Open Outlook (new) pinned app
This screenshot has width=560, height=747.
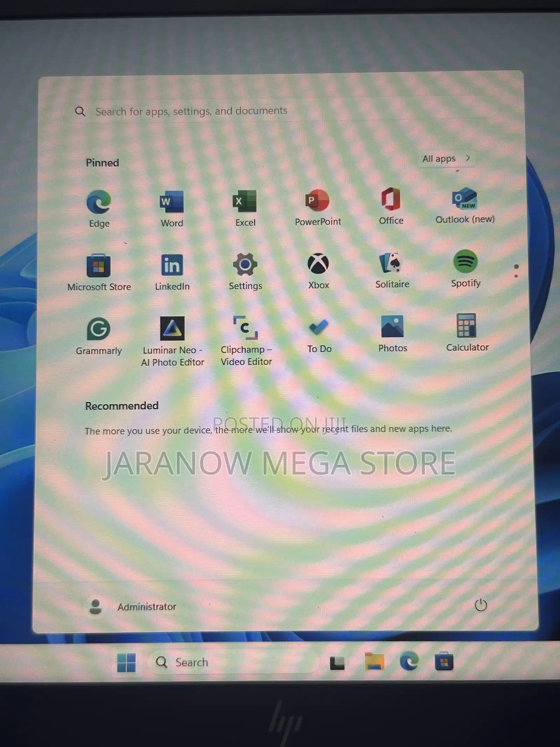click(465, 205)
